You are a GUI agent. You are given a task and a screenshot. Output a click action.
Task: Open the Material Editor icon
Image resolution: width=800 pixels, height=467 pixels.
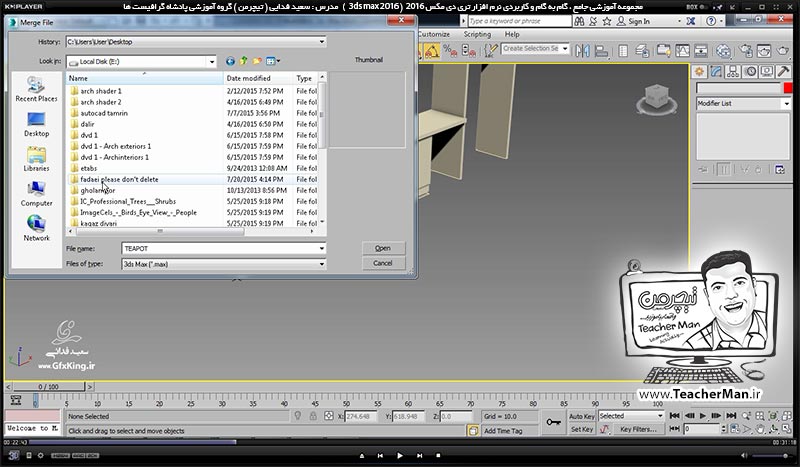point(723,51)
